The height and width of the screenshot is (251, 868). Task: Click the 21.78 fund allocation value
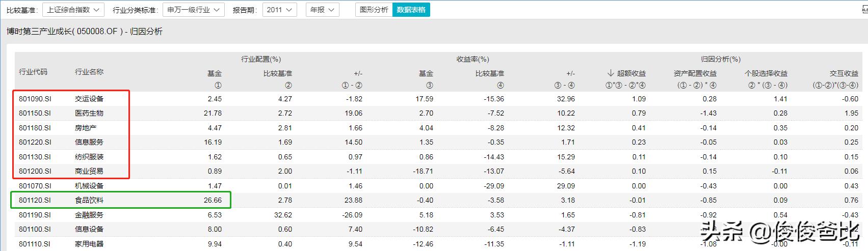point(213,113)
